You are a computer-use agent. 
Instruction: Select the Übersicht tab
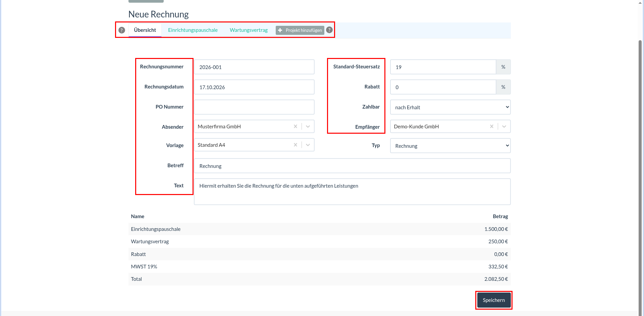point(145,30)
